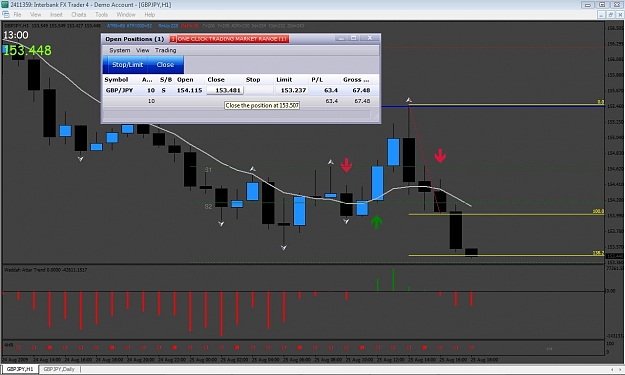Image resolution: width=625 pixels, height=375 pixels.
Task: Click the Stop/Limit button
Action: [127, 65]
